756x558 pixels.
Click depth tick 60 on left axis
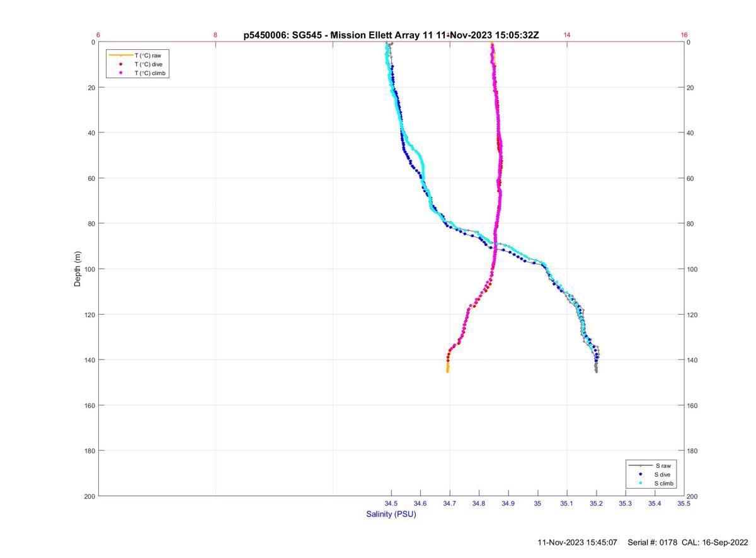[91, 178]
